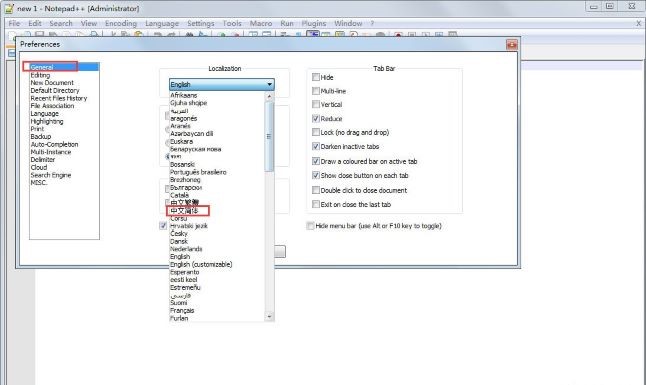
Task: Uncheck the Reduce tab bar option
Action: [316, 119]
